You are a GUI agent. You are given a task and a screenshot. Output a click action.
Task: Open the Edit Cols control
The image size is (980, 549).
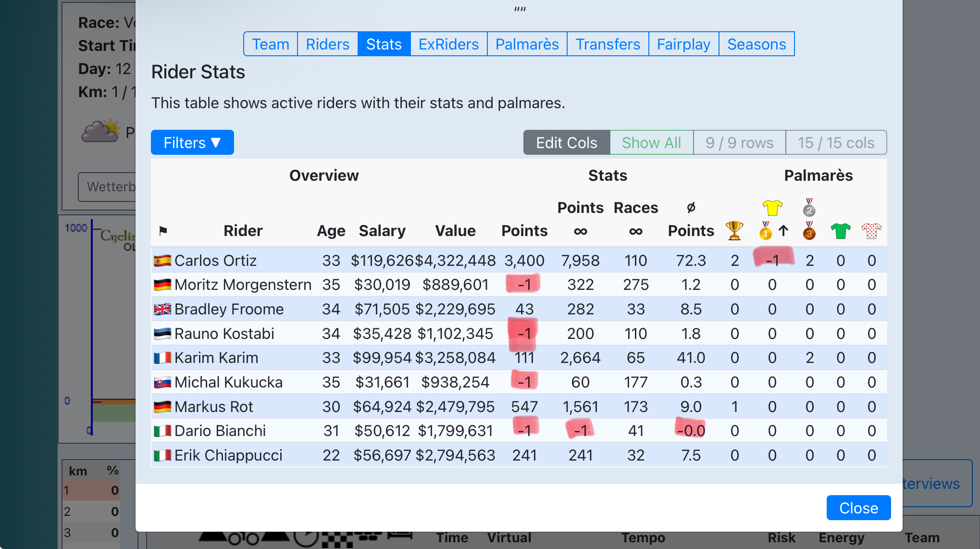click(x=566, y=143)
